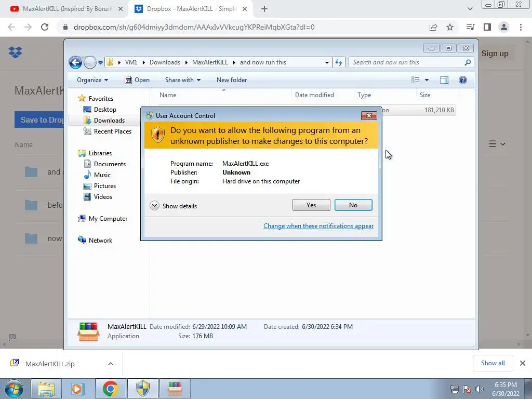Image resolution: width=532 pixels, height=399 pixels.
Task: Open Pictures library in navigation pane
Action: tap(100, 186)
